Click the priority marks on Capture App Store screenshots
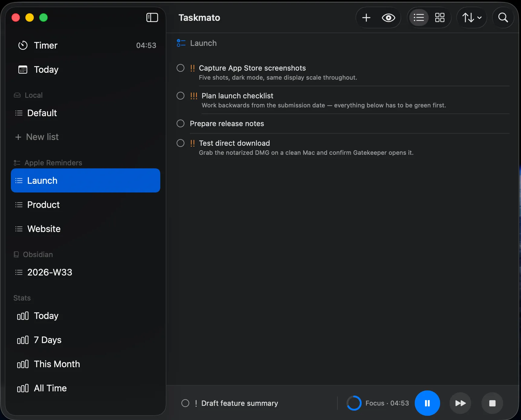This screenshot has height=420, width=521. pos(193,68)
